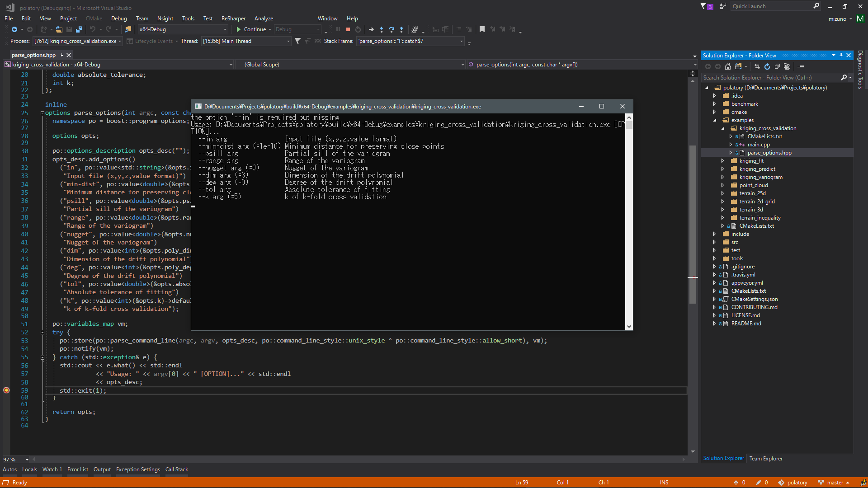Viewport: 868px width, 488px height.
Task: Switch to the Call Stack tab
Action: 177,469
